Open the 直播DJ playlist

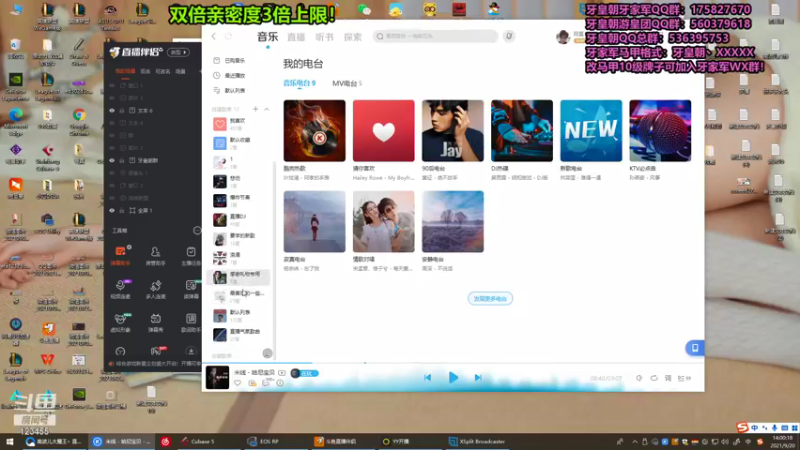[x=240, y=219]
